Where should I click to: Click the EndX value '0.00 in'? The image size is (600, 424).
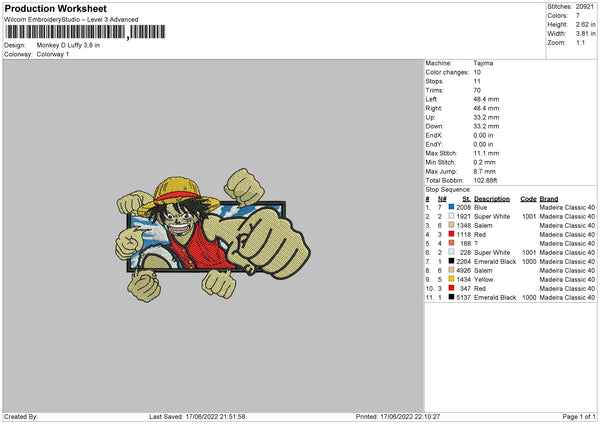pyautogui.click(x=483, y=135)
